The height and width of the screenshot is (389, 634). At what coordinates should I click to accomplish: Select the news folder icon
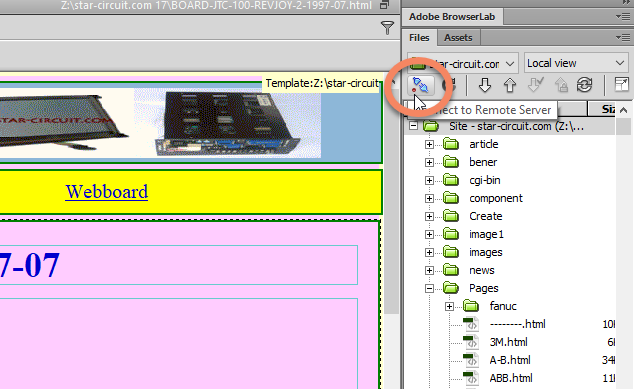(x=451, y=270)
